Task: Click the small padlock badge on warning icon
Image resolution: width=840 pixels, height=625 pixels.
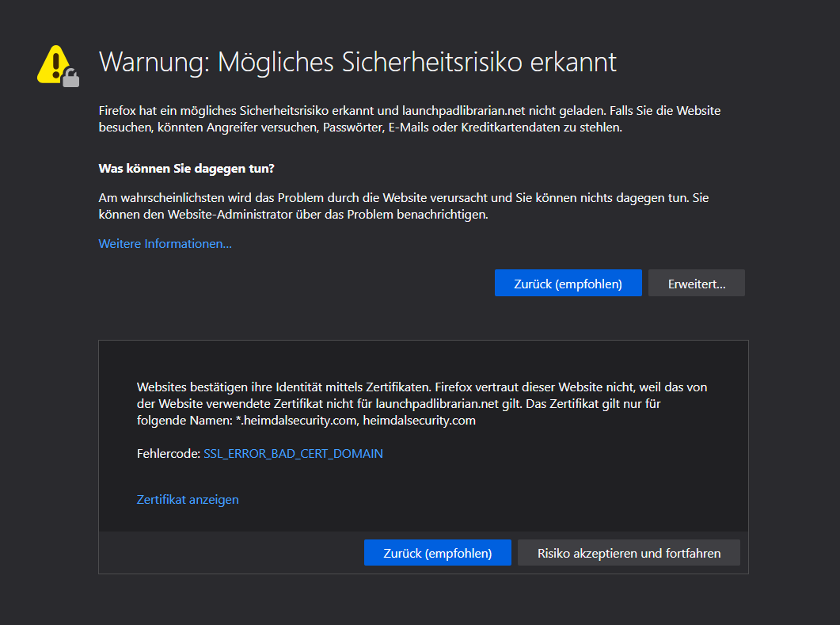Action: (x=72, y=78)
